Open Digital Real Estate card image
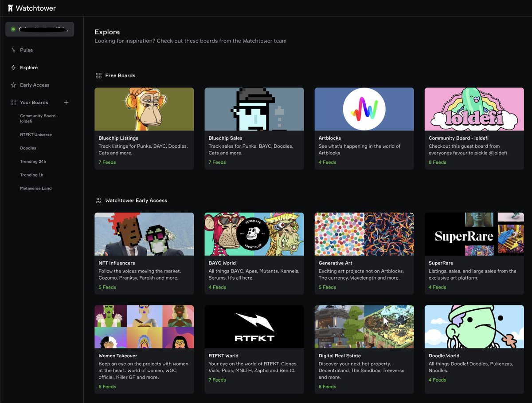 pyautogui.click(x=364, y=327)
